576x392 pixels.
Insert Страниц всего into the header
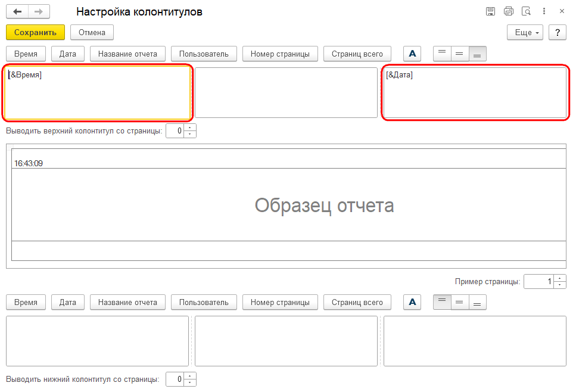point(357,54)
